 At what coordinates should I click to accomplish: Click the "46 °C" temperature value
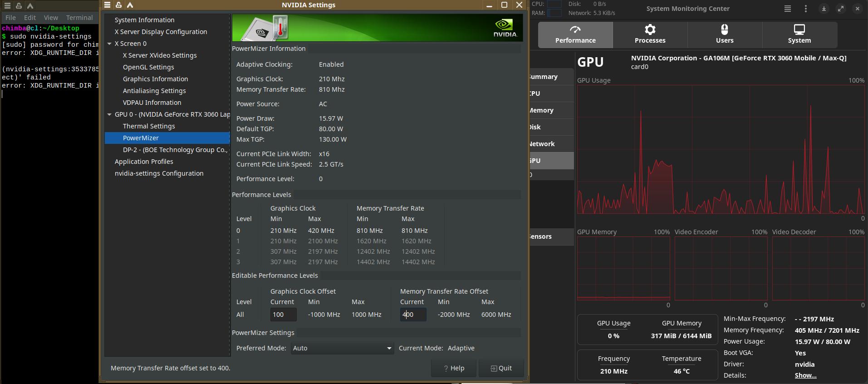[x=682, y=371]
